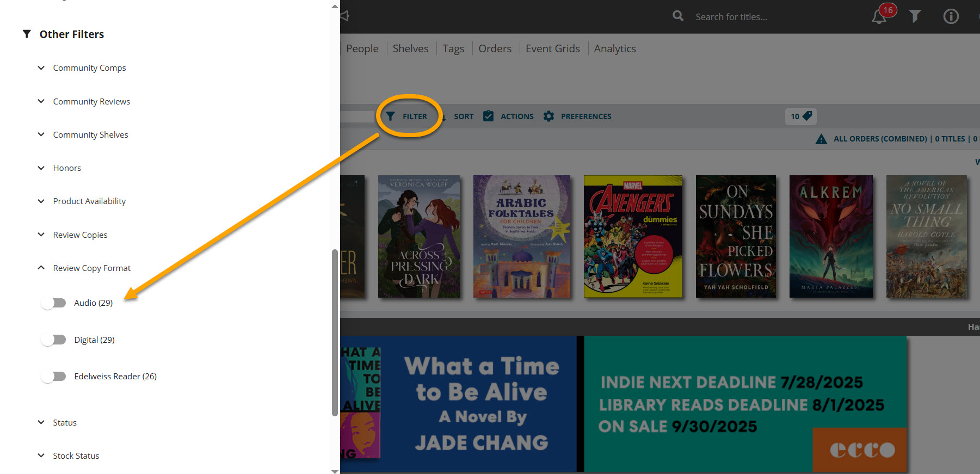Click the warning triangle beside All Orders

pyautogui.click(x=821, y=139)
